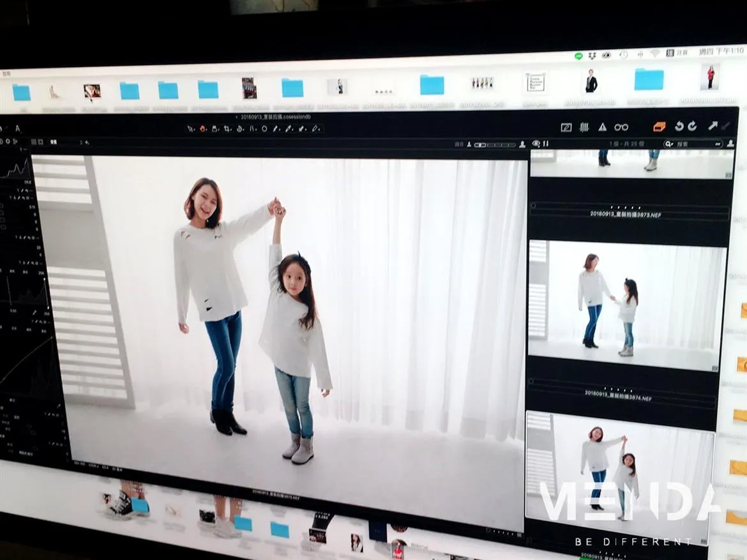The height and width of the screenshot is (560, 747).
Task: Toggle the eye viewer visibility icon
Action: [x=536, y=144]
